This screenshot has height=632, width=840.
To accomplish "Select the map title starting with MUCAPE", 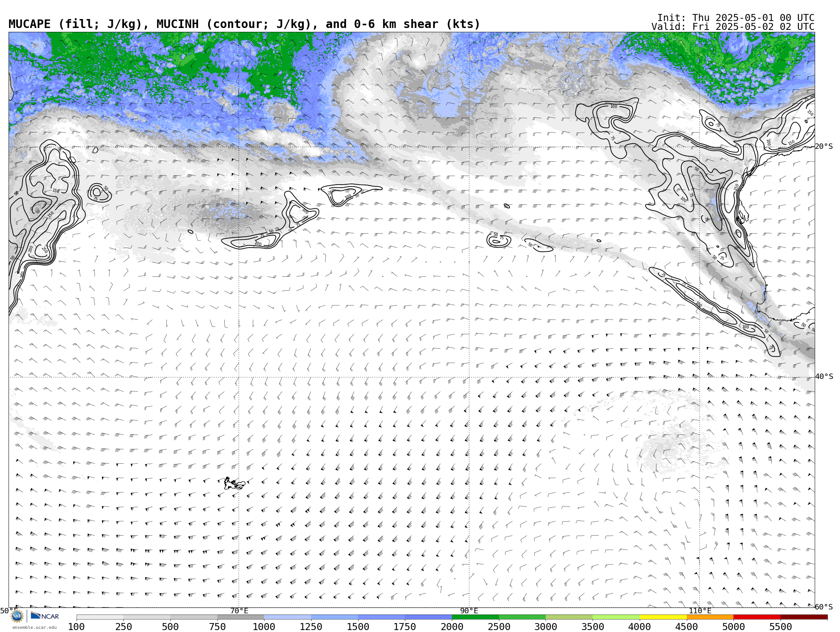I will tap(244, 24).
